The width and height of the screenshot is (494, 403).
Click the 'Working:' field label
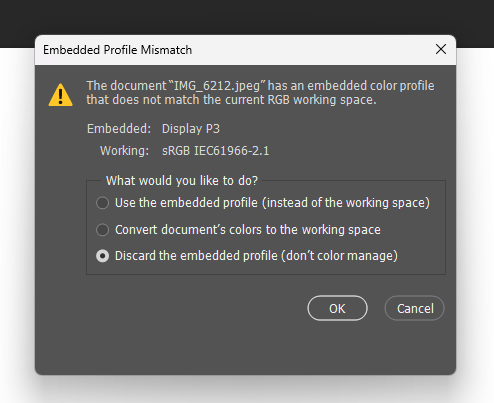tap(124, 151)
